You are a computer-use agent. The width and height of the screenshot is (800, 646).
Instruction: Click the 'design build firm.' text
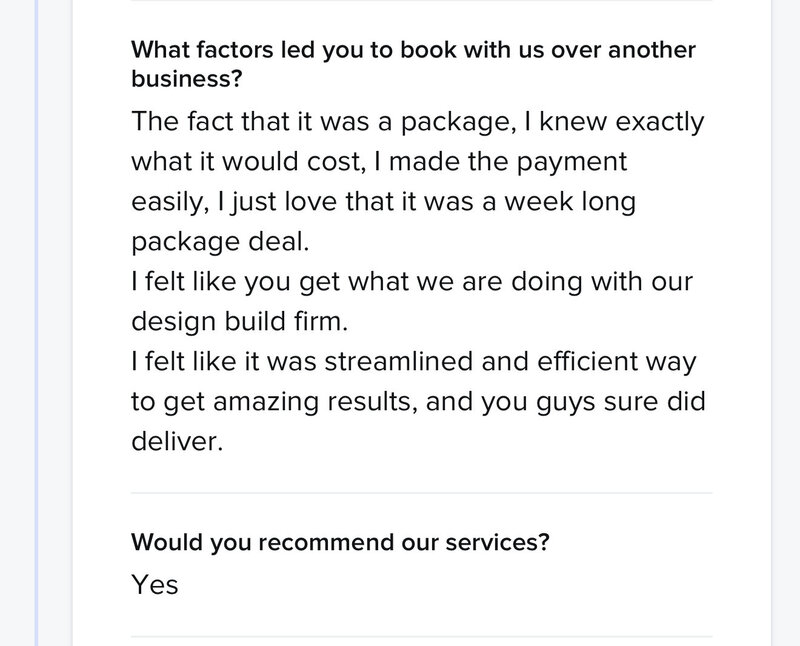[x=239, y=322]
